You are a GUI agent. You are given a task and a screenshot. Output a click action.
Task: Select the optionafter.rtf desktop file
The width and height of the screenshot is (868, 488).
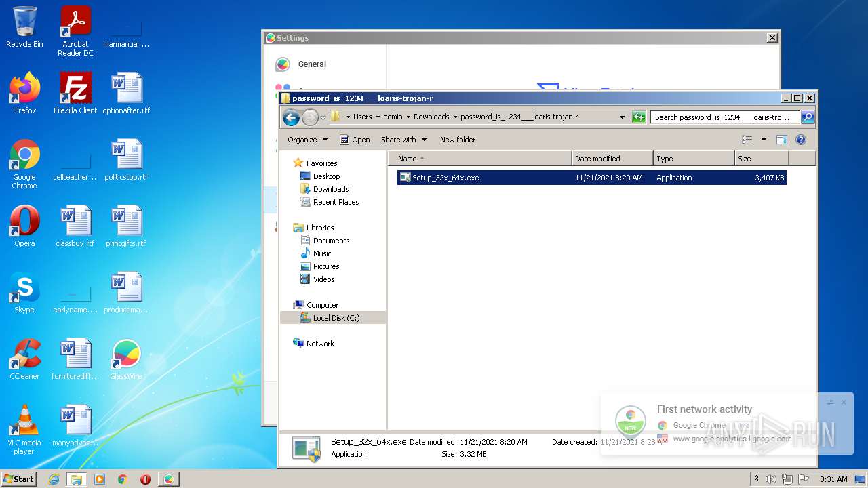[x=126, y=94]
